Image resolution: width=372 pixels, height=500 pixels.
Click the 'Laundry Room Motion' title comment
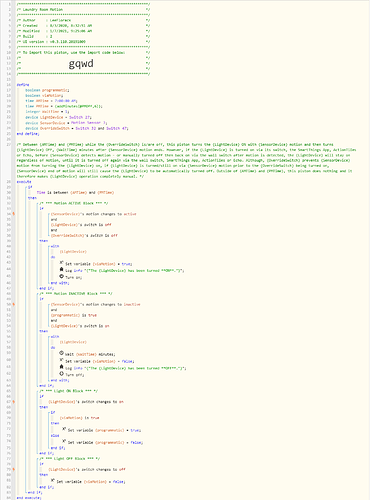83,9
